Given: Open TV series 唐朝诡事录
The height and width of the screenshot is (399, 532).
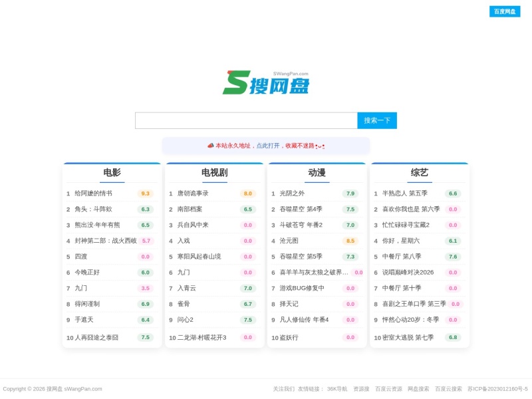Looking at the screenshot, I should (x=193, y=194).
